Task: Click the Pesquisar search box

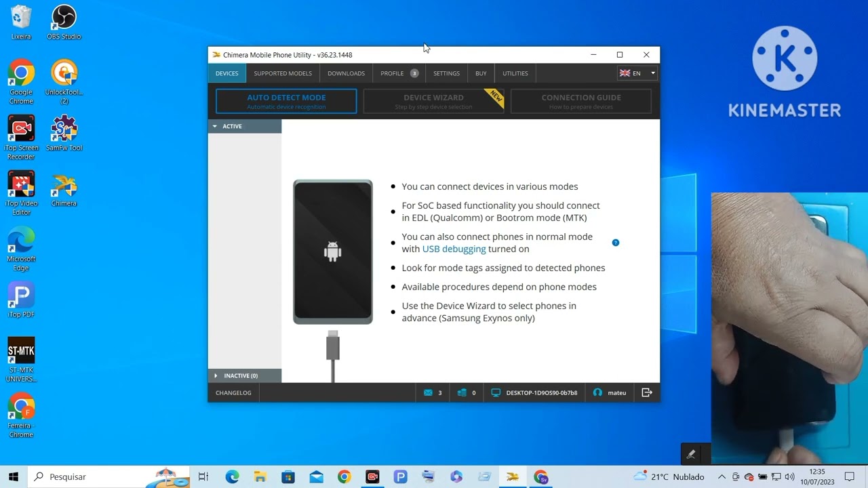Action: (108, 477)
